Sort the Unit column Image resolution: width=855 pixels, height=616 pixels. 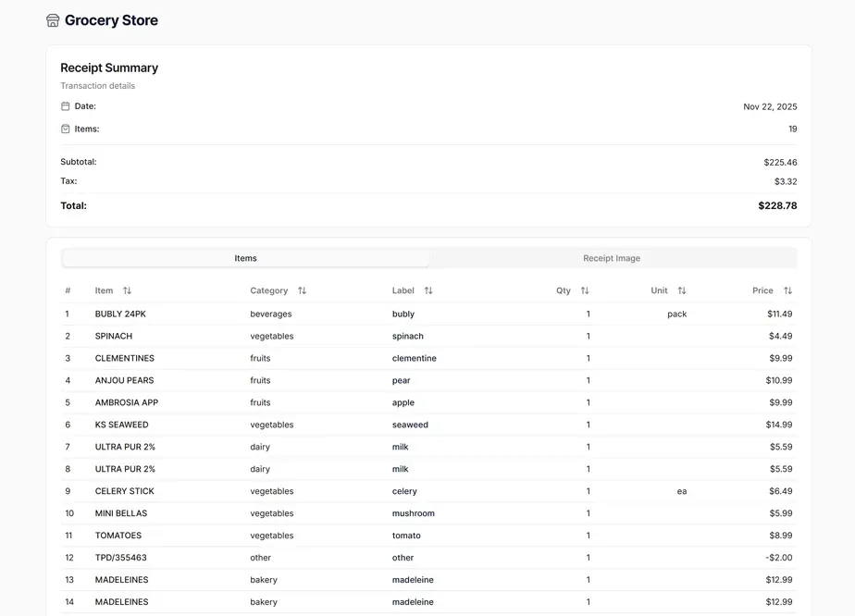(x=681, y=290)
